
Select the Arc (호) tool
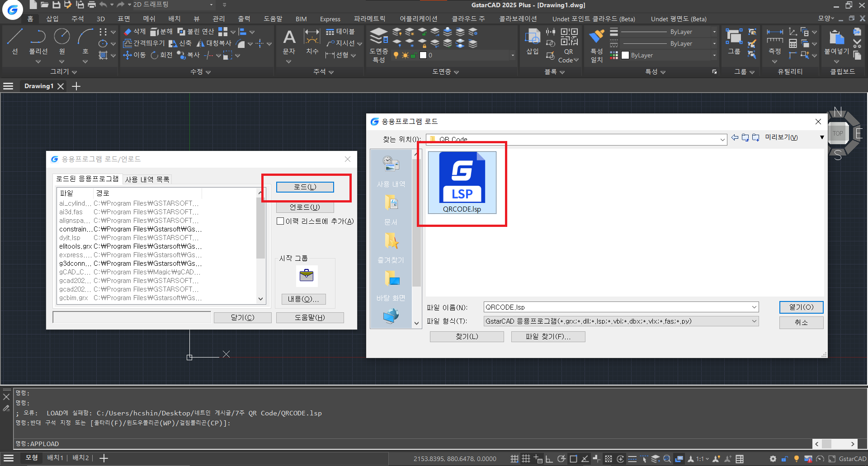pyautogui.click(x=85, y=42)
